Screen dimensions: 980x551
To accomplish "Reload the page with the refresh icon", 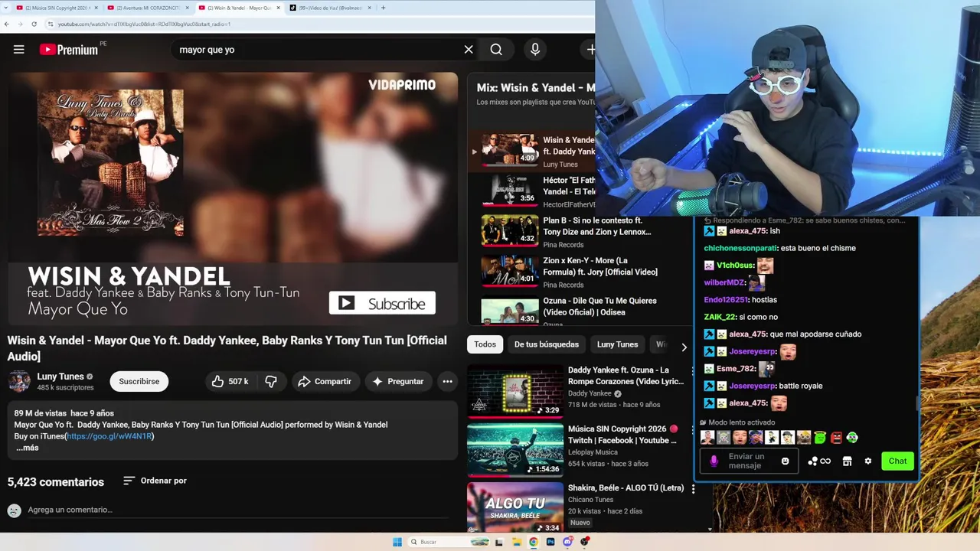I will click(x=34, y=24).
